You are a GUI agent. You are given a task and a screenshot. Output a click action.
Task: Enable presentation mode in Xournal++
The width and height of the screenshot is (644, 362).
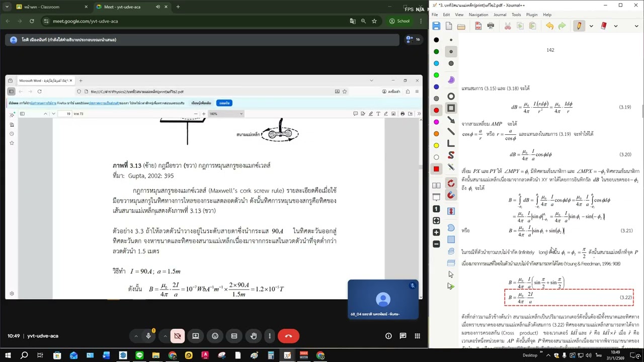click(x=436, y=197)
